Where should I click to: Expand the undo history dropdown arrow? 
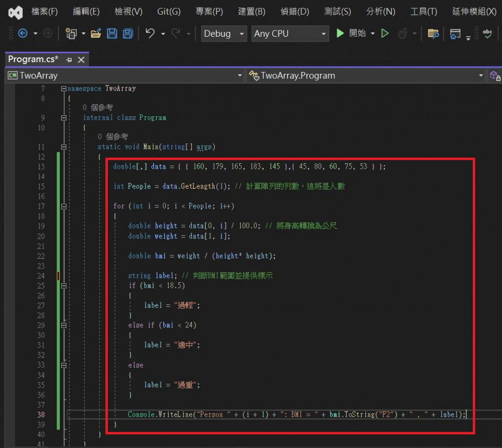point(163,34)
